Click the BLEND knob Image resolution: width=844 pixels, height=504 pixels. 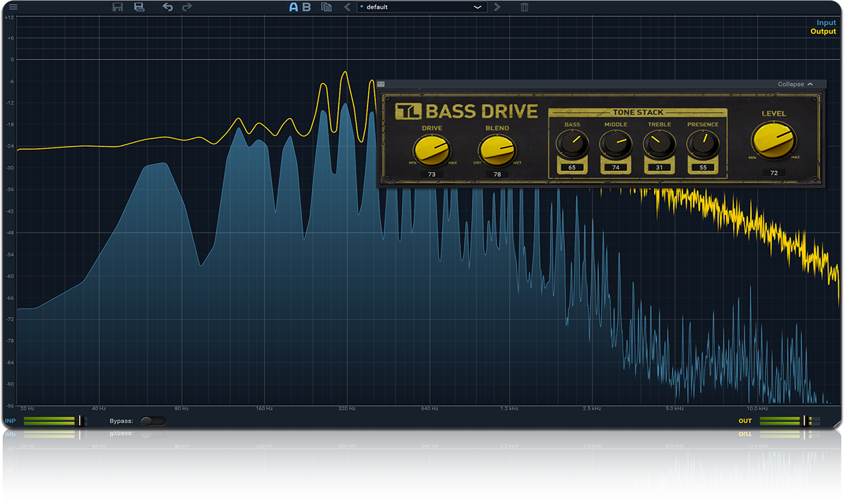click(497, 151)
